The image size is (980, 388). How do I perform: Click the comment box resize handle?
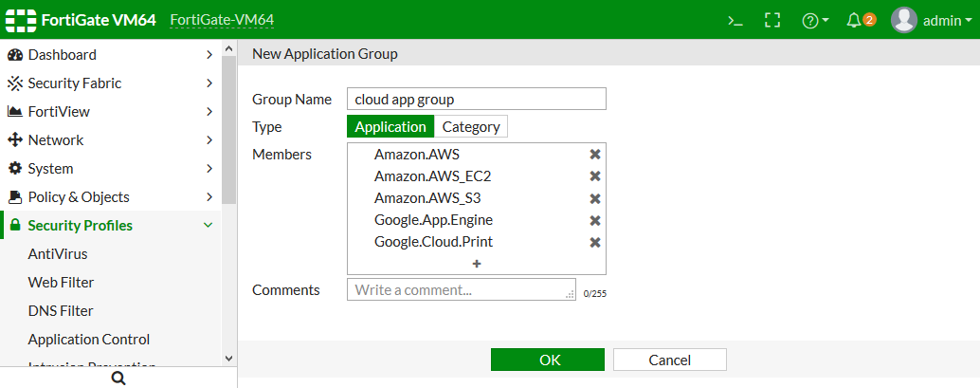pyautogui.click(x=570, y=295)
